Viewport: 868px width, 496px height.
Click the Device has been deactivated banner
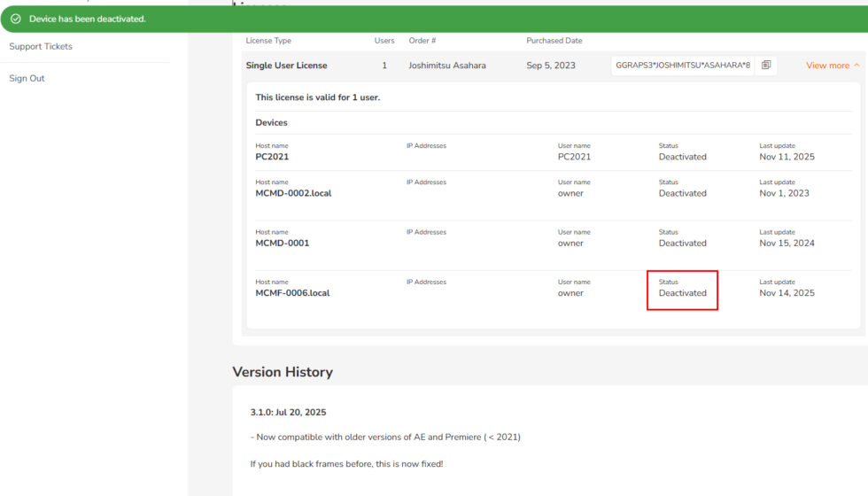point(88,19)
